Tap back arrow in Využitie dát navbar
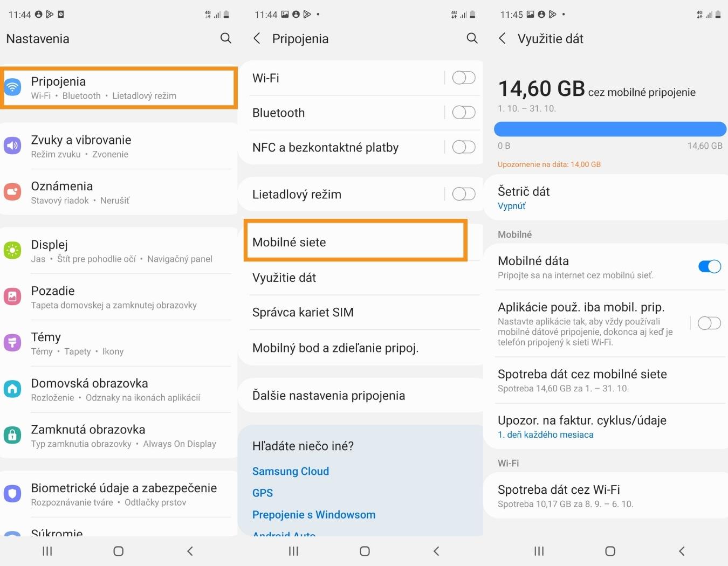Image resolution: width=728 pixels, height=566 pixels. tap(682, 551)
